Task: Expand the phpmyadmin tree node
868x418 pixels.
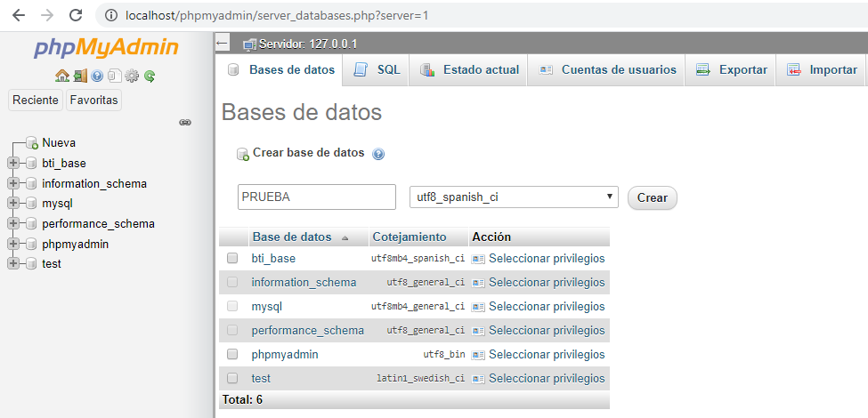Action: pyautogui.click(x=12, y=244)
